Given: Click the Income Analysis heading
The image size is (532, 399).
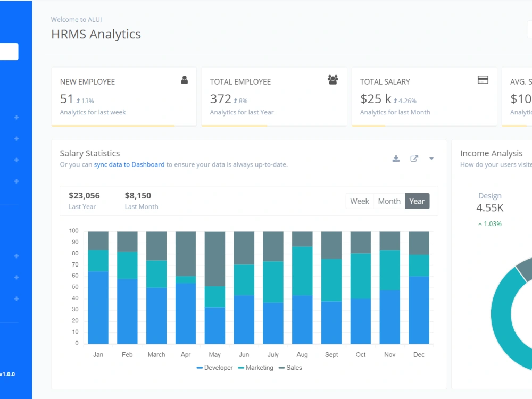Looking at the screenshot, I should [491, 153].
